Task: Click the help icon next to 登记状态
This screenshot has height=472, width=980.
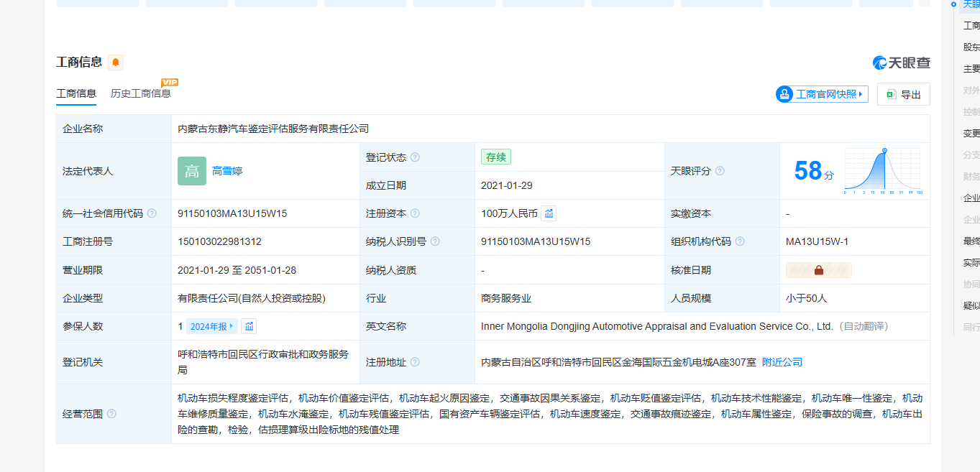Action: point(415,157)
